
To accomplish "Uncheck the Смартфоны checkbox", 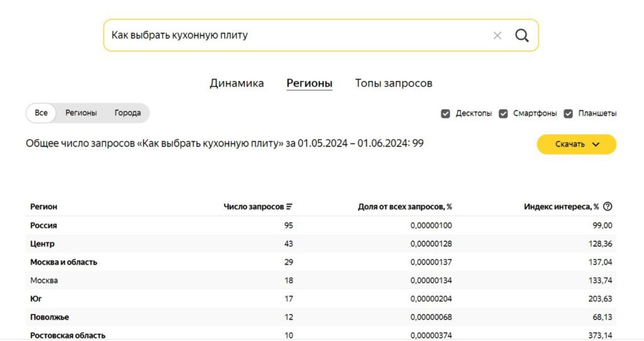I will (503, 114).
